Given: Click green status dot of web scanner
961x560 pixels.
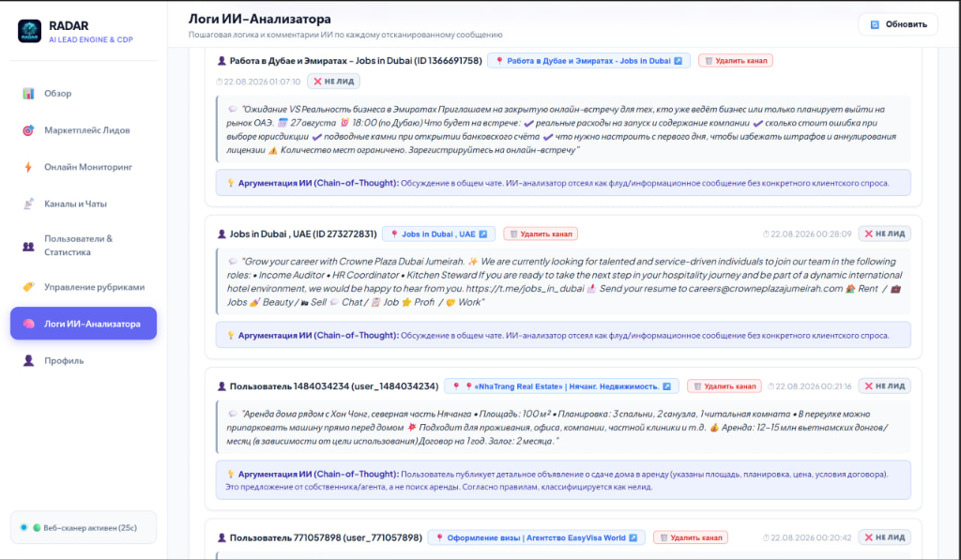Looking at the screenshot, I should click(37, 527).
